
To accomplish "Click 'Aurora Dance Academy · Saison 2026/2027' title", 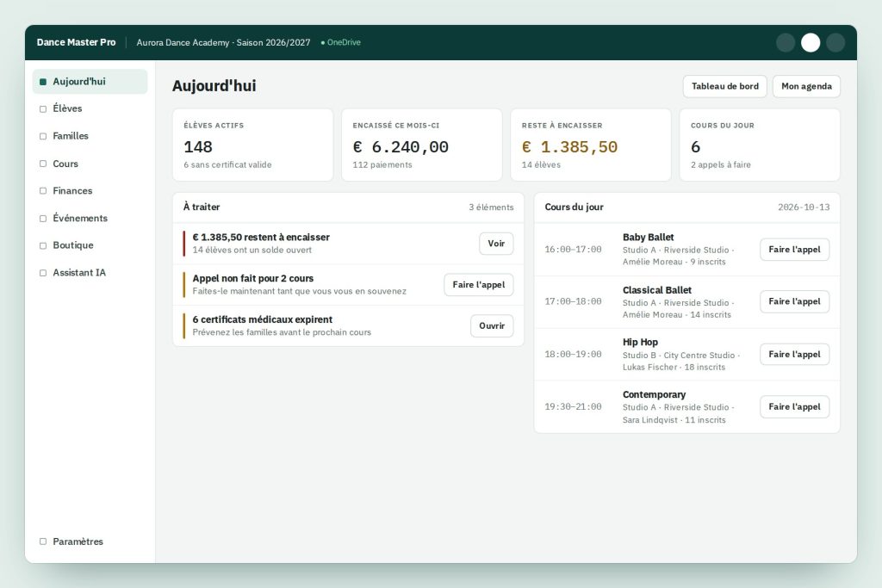I will click(223, 43).
